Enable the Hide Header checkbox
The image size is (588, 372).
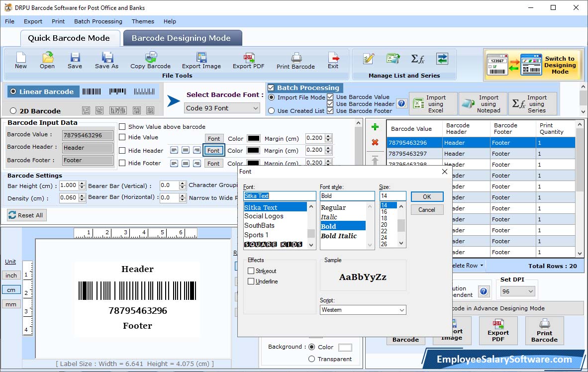122,150
